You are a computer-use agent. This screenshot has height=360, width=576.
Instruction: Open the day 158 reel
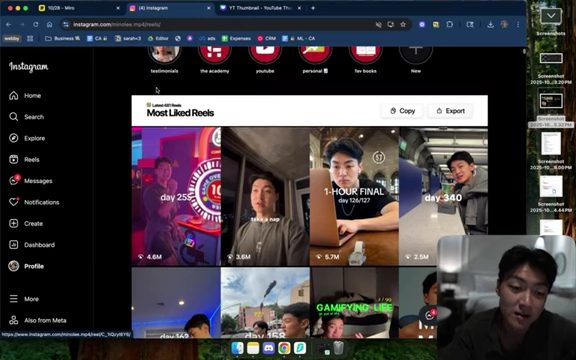pyautogui.click(x=265, y=302)
